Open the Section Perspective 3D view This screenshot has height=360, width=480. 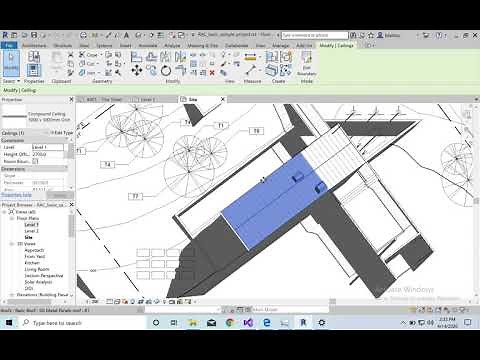44,275
